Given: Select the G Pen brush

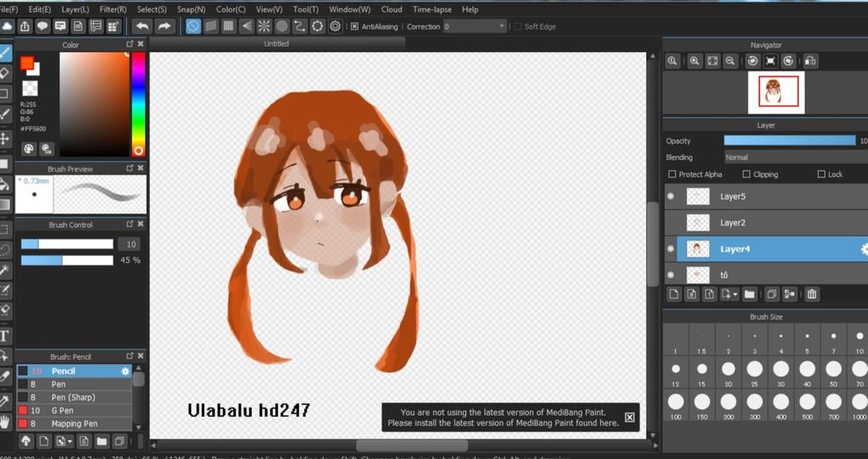Looking at the screenshot, I should (75, 411).
